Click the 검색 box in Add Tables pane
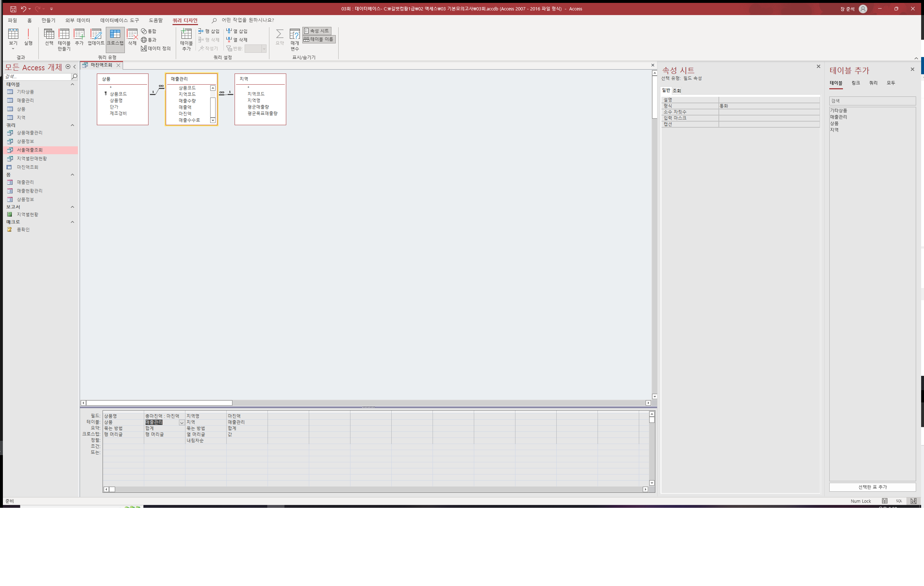The height and width of the screenshot is (586, 924). tap(872, 100)
